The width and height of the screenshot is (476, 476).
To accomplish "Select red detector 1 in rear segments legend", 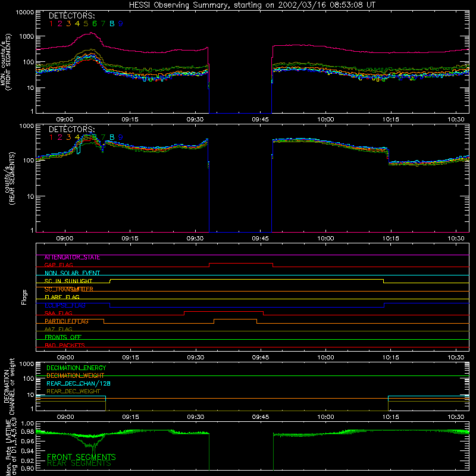I will (x=51, y=137).
